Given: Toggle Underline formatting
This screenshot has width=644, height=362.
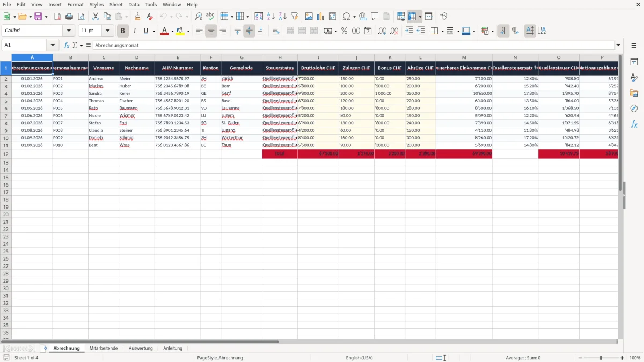Looking at the screenshot, I should pos(145,31).
